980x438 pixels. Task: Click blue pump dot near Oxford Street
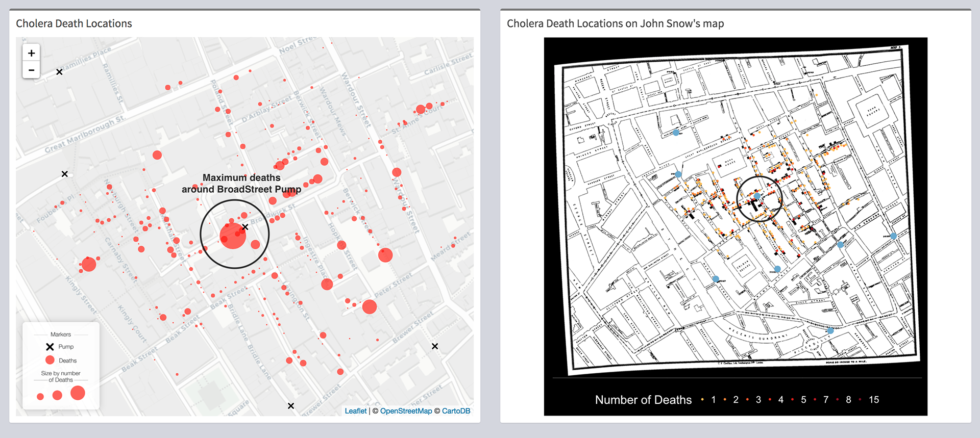[x=676, y=133]
